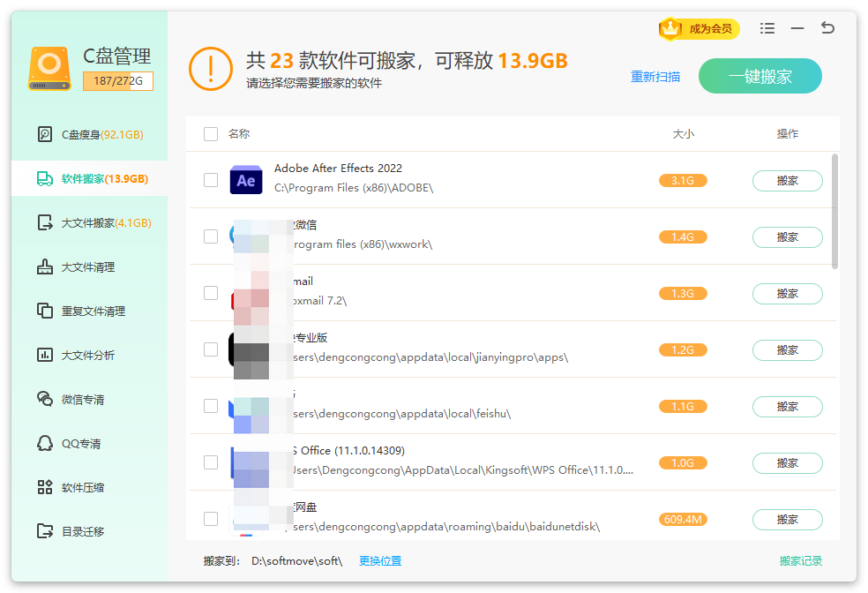The width and height of the screenshot is (868, 593).
Task: Select the 软件搬家(13.9GB) section
Action: (x=89, y=178)
